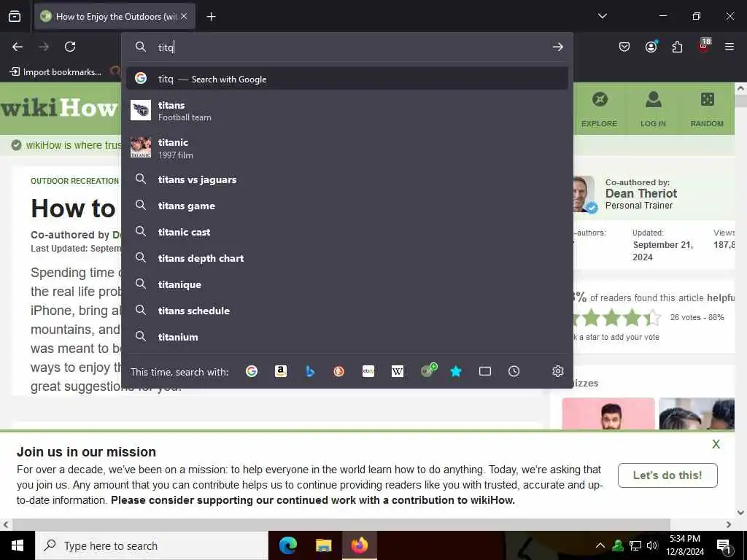Screen dimensions: 747x560
Task: Open search settings gear icon
Action: click(558, 371)
